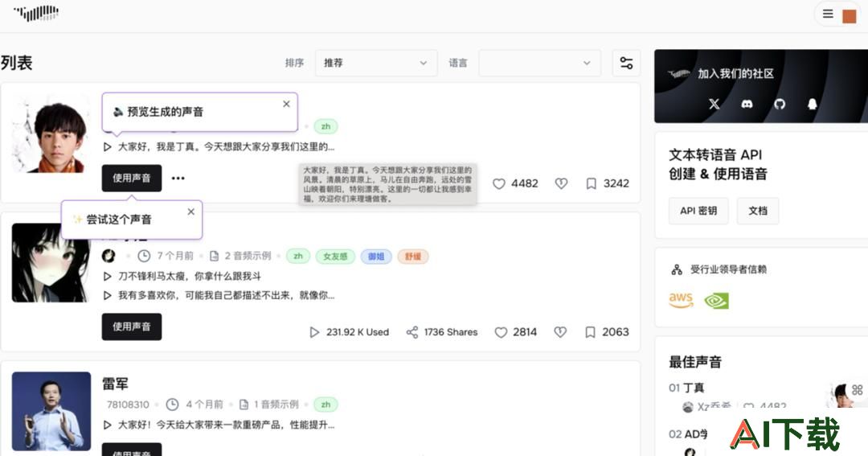
Task: Like the 丁真 voice with 4482 likes
Action: pos(499,183)
